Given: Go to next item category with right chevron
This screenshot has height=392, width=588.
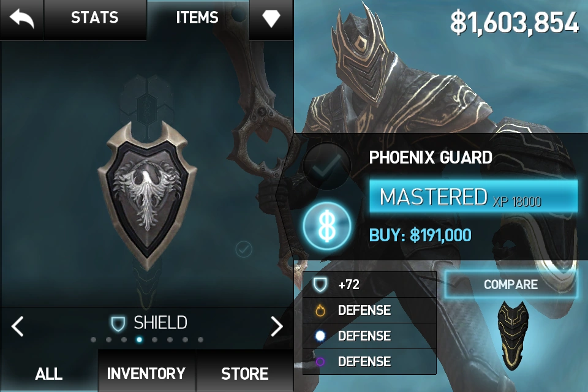Looking at the screenshot, I should coord(277,326).
